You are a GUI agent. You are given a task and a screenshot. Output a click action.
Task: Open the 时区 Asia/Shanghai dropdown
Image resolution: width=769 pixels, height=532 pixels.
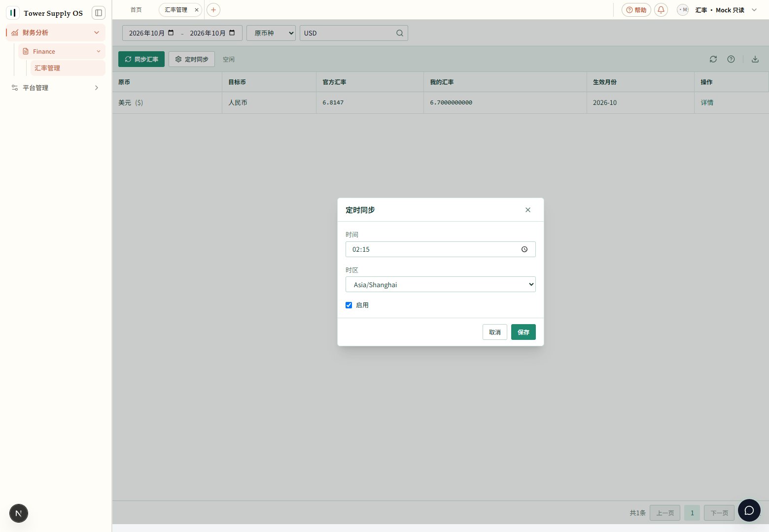tap(441, 284)
